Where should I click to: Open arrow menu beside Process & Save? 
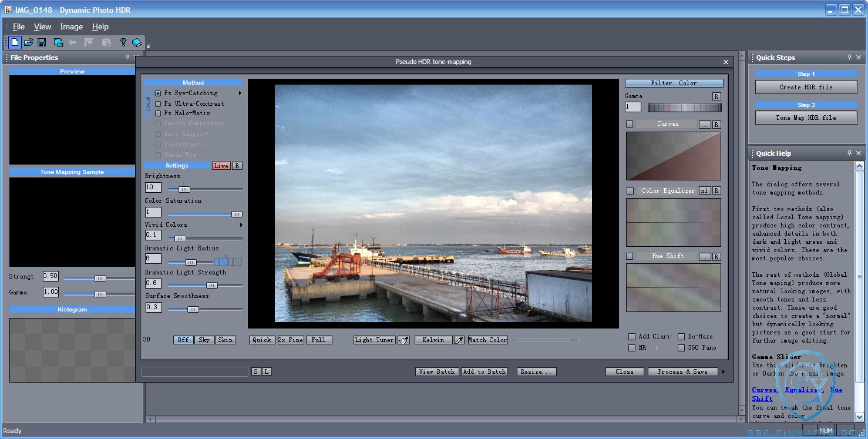[724, 371]
